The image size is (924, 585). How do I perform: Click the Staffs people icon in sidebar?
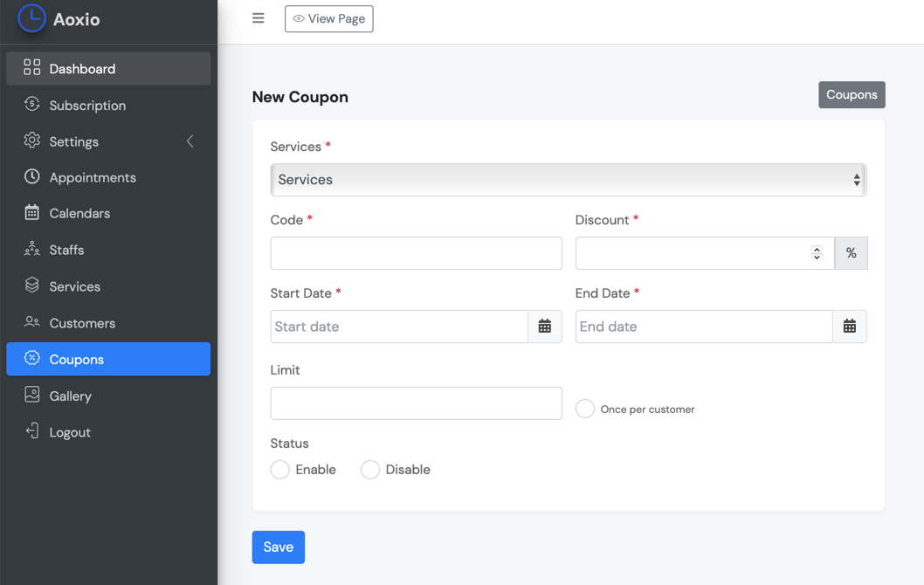click(x=31, y=249)
